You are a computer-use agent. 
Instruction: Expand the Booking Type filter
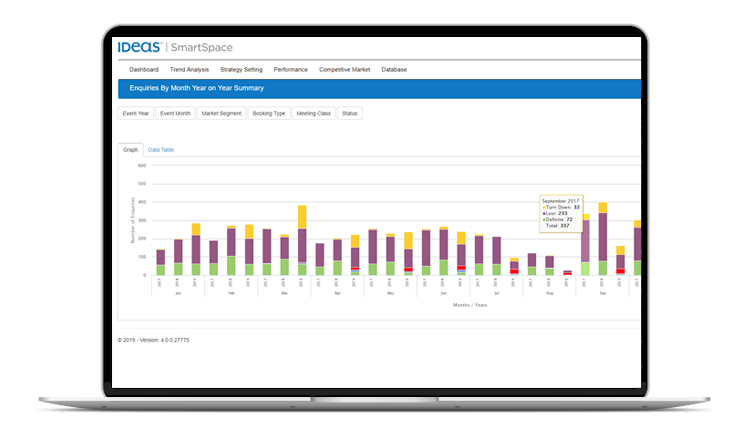pos(269,114)
